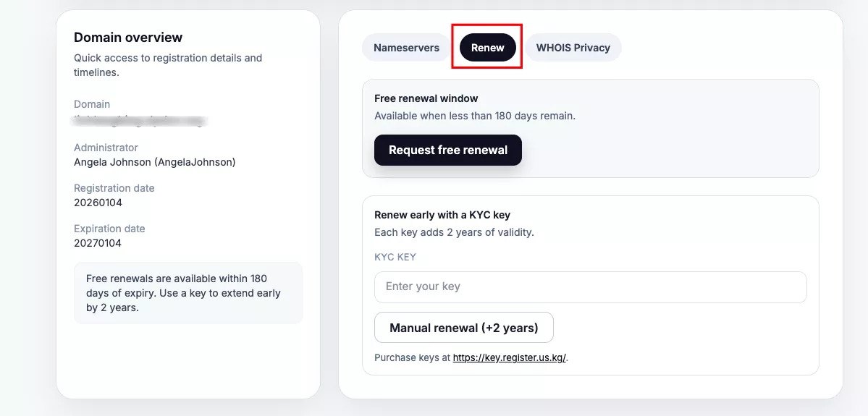The image size is (868, 416).
Task: Select the Renew tab
Action: pos(487,48)
